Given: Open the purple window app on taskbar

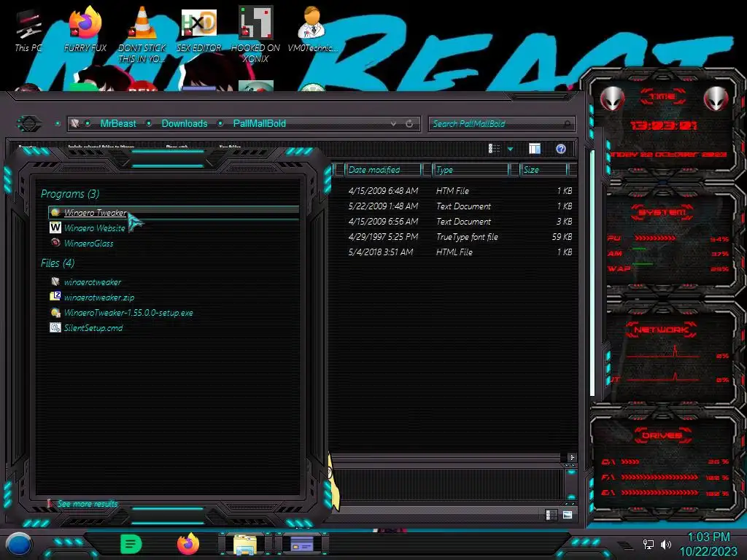Looking at the screenshot, I should tap(302, 544).
